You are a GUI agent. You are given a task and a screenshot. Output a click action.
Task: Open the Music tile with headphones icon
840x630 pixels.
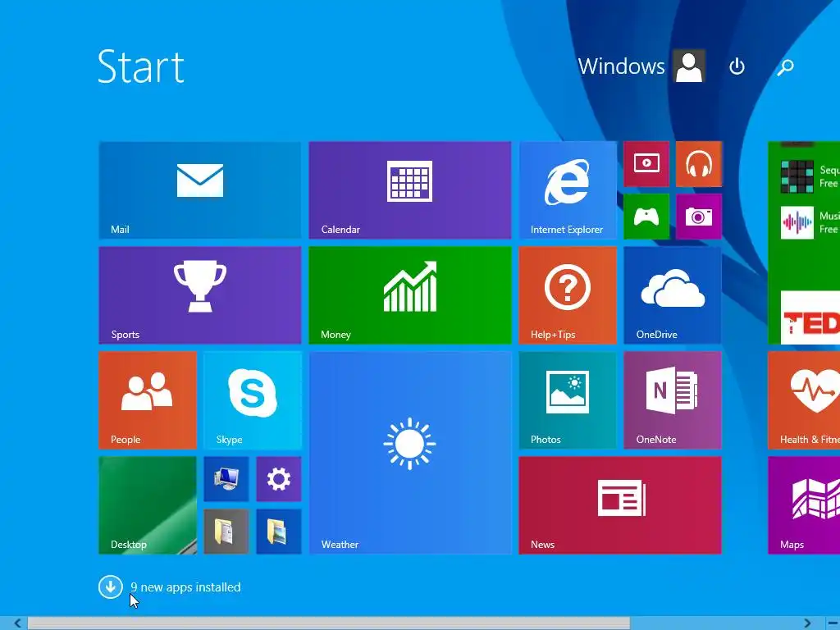pos(699,164)
